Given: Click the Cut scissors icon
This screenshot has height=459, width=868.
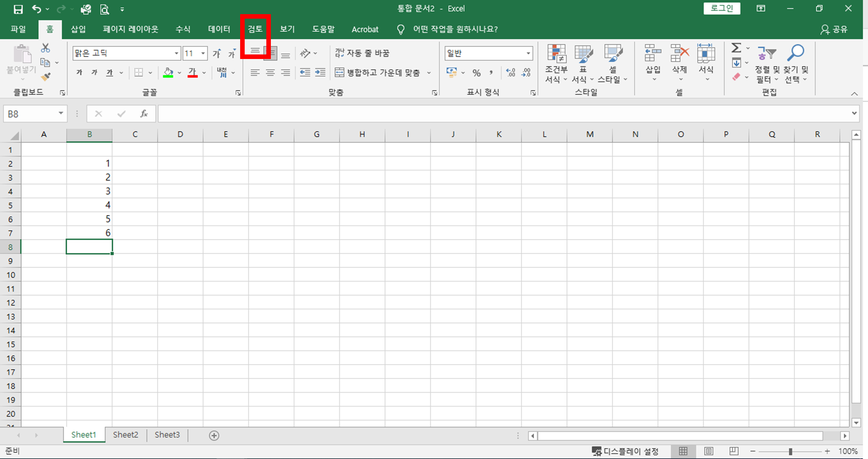Looking at the screenshot, I should tap(45, 48).
